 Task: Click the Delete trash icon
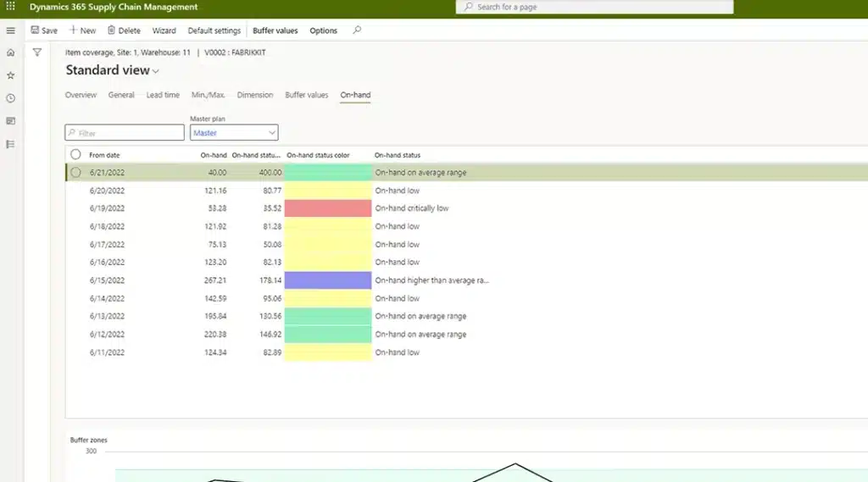pyautogui.click(x=111, y=30)
